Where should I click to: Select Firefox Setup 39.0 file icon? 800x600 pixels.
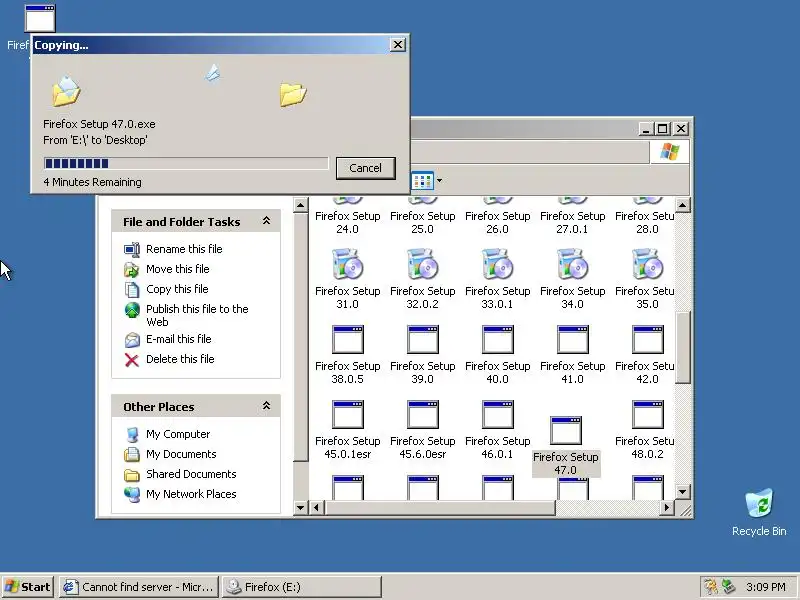(422, 339)
